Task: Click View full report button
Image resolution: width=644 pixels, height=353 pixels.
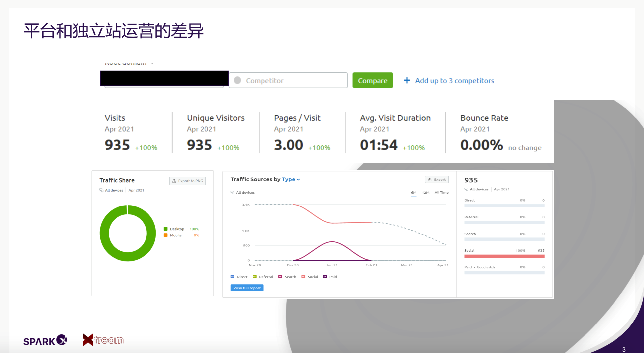Action: (247, 288)
